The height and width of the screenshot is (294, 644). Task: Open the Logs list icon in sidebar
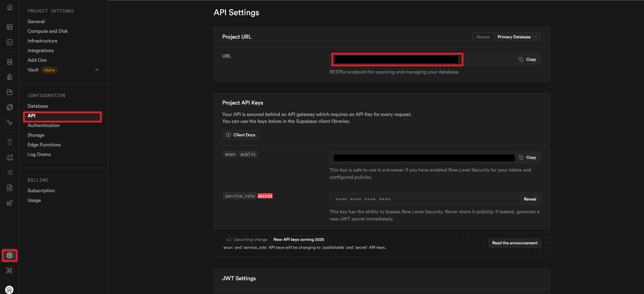click(10, 173)
